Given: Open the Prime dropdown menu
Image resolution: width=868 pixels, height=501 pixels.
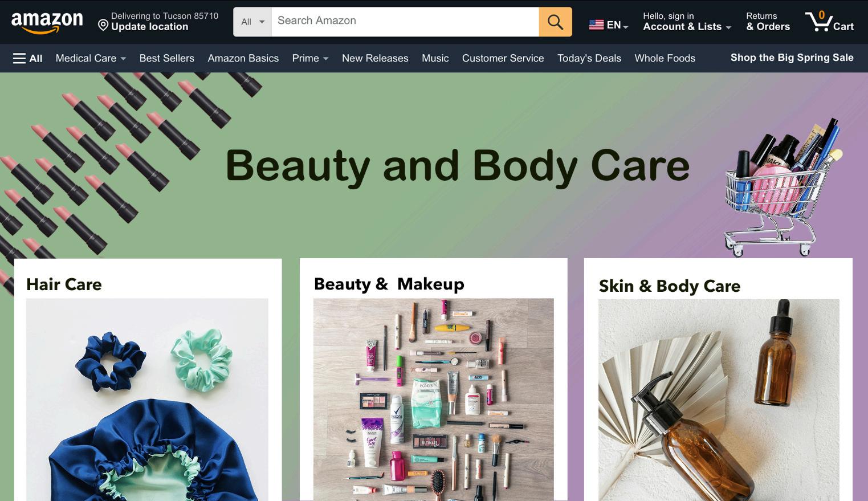Looking at the screenshot, I should [310, 58].
